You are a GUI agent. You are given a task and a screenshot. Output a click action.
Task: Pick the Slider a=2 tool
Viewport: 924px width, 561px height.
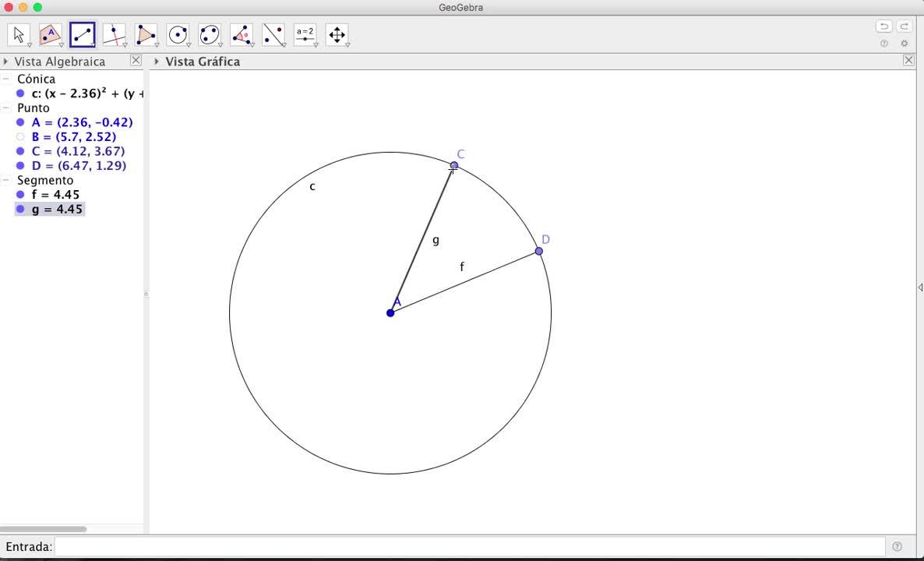(x=305, y=35)
